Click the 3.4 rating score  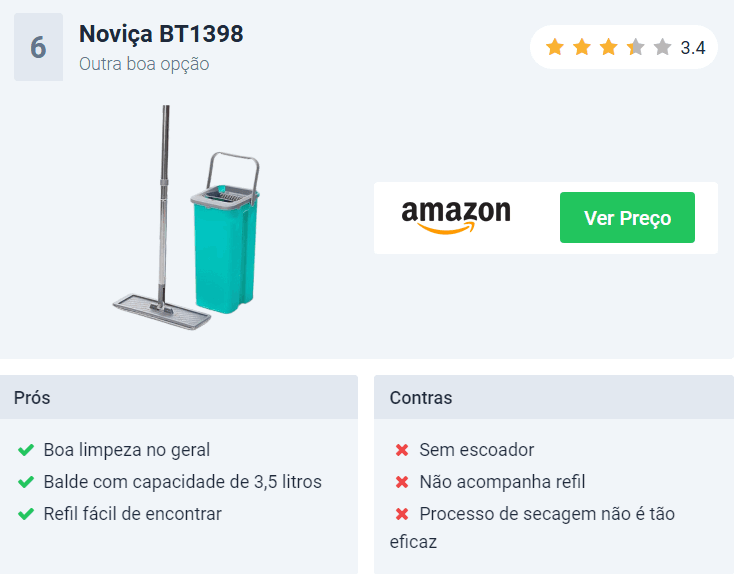pyautogui.click(x=693, y=48)
